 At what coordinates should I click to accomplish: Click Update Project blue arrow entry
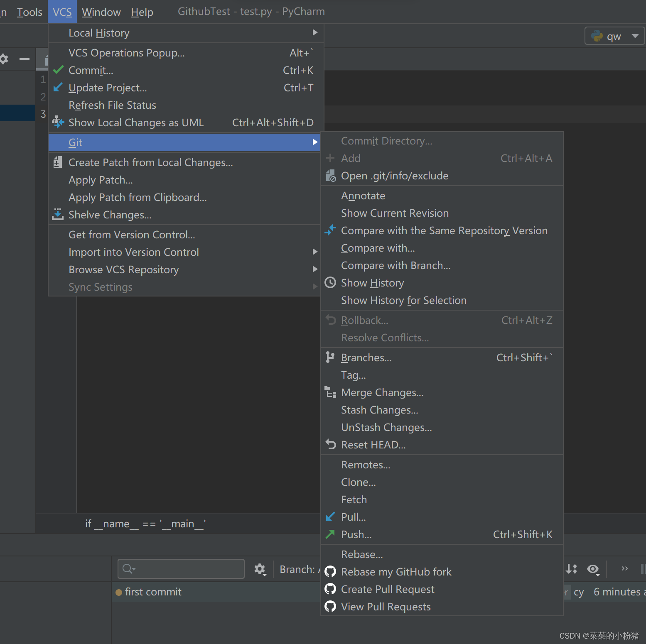[x=186, y=88]
